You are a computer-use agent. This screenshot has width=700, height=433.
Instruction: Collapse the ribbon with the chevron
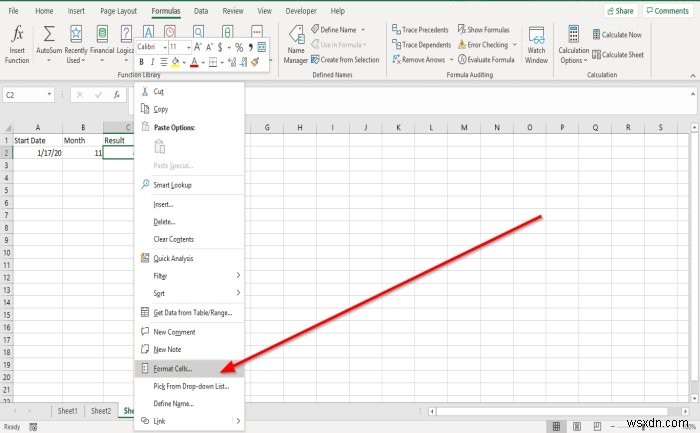[x=692, y=75]
